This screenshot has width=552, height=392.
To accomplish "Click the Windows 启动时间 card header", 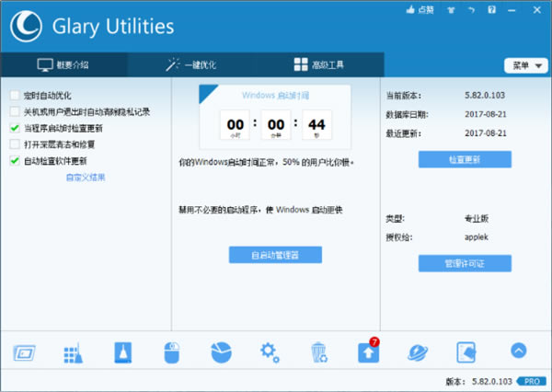I will click(x=275, y=96).
